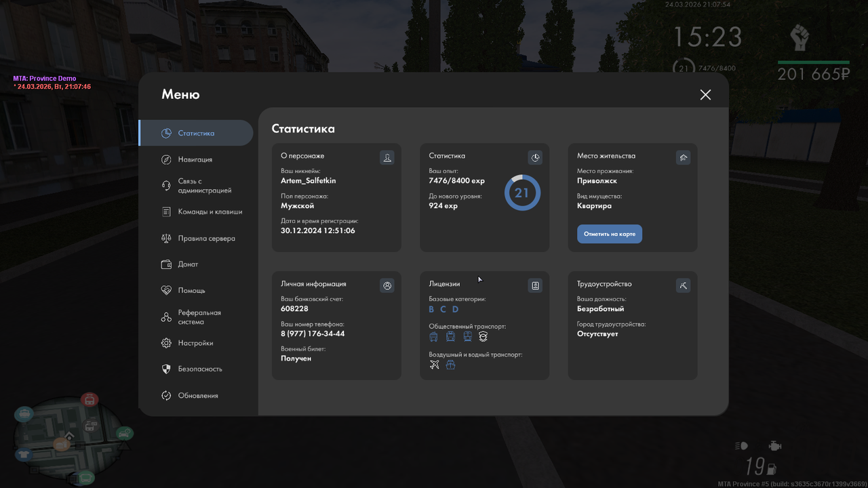This screenshot has width=868, height=488.
Task: Click license category C
Action: coord(443,309)
